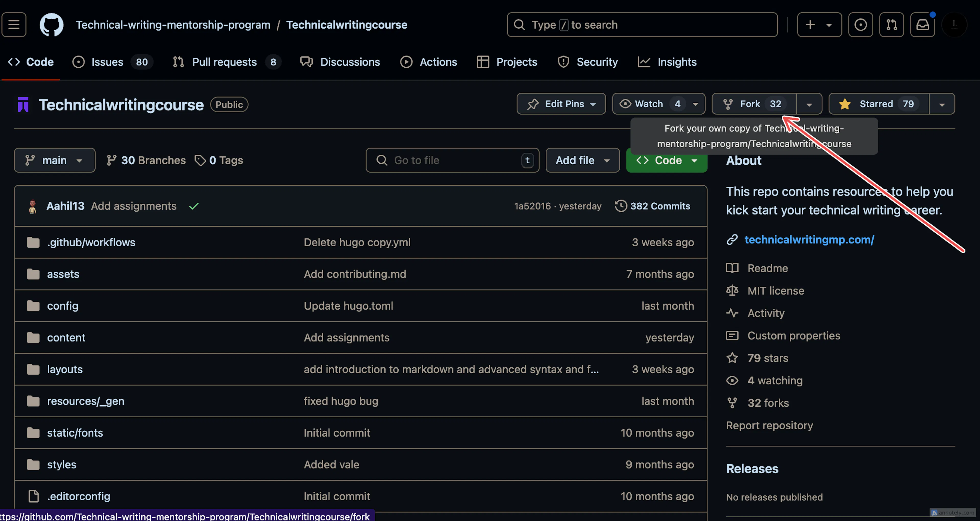The height and width of the screenshot is (521, 980).
Task: Open commit hash 1a52016
Action: pyautogui.click(x=532, y=206)
